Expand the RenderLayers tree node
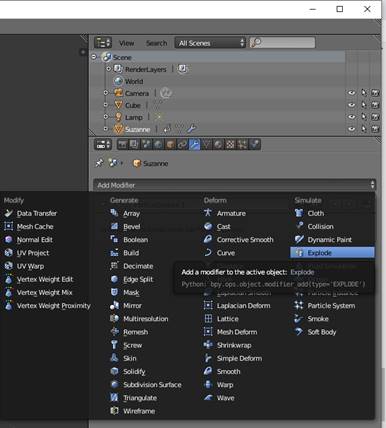 click(x=108, y=69)
